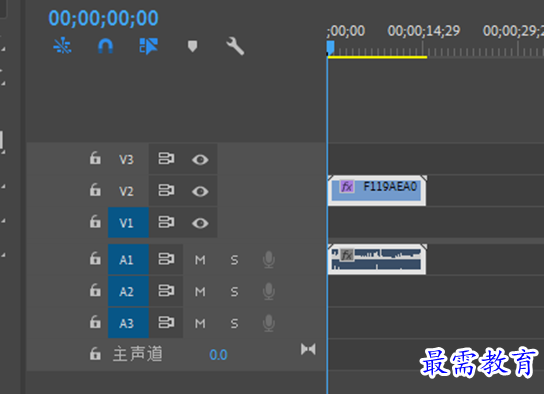Lock audio track A1
Screen dimensions: 544x394
(x=95, y=258)
